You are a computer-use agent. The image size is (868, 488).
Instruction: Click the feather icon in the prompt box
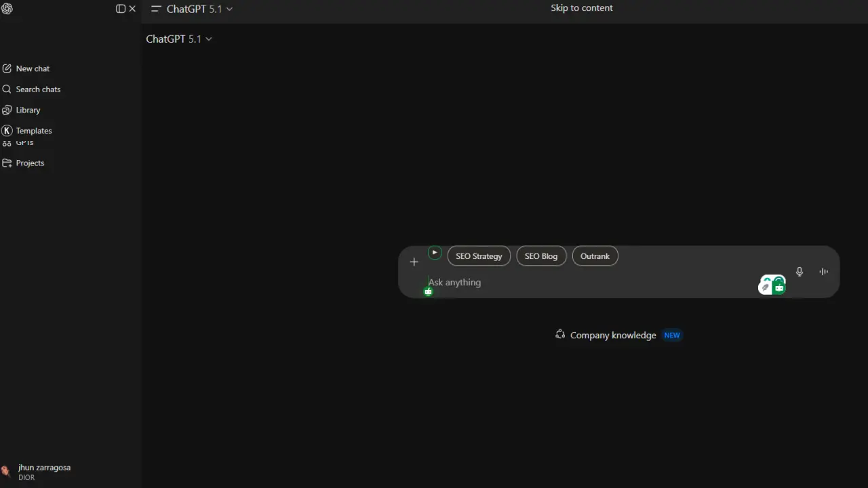[765, 287]
